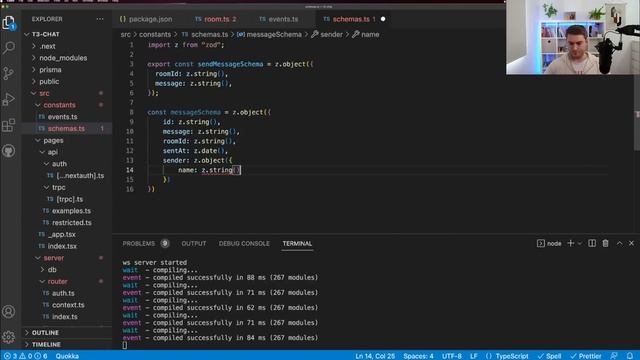The height and width of the screenshot is (360, 640).
Task: Select the TERMINAL panel tab
Action: coord(297,244)
